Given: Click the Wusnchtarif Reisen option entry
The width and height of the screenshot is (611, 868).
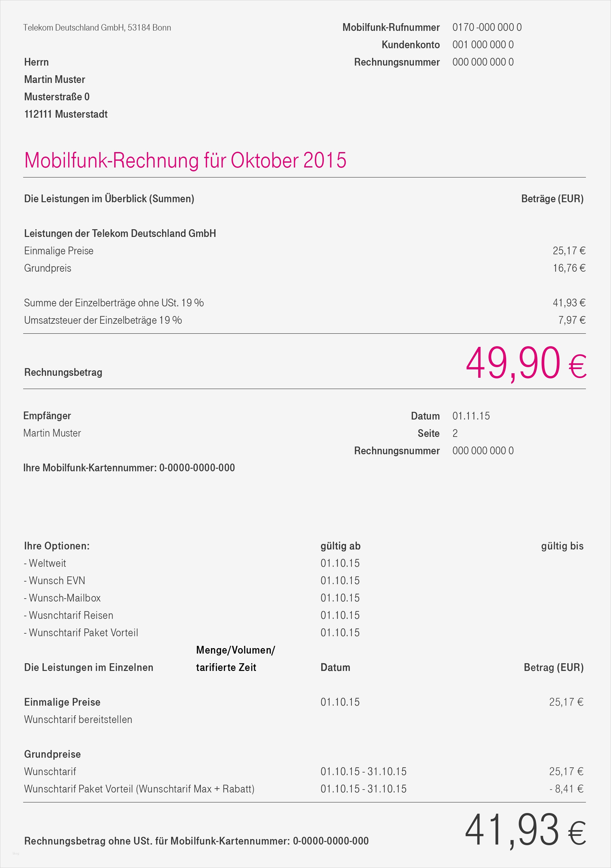Looking at the screenshot, I should pyautogui.click(x=69, y=615).
